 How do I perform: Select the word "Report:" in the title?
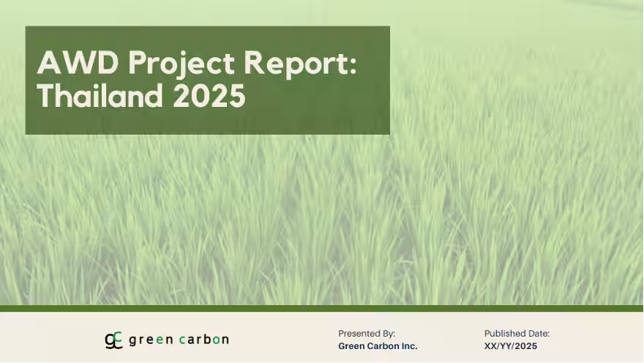click(x=301, y=64)
